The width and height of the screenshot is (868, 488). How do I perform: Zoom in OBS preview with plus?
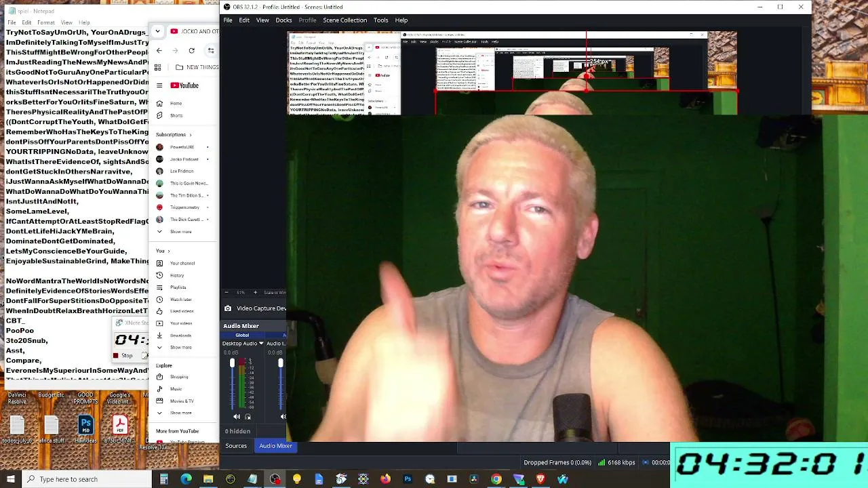point(255,292)
